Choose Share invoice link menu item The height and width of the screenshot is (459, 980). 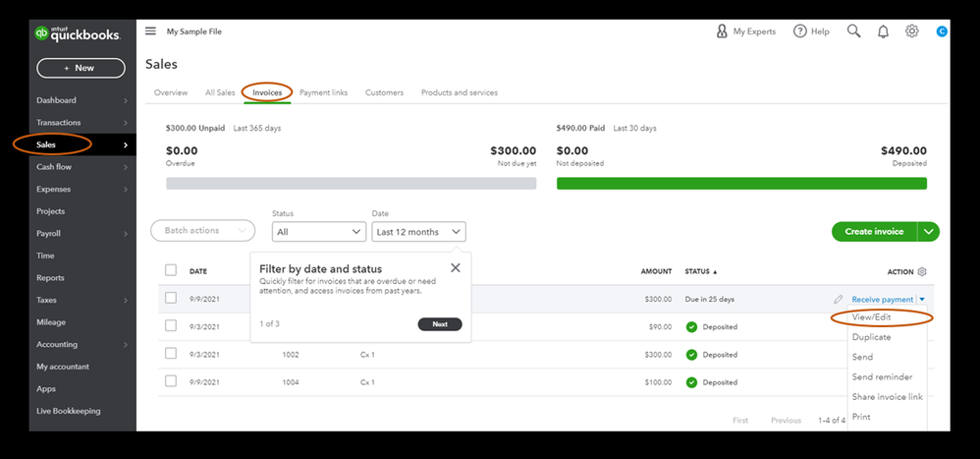(887, 397)
